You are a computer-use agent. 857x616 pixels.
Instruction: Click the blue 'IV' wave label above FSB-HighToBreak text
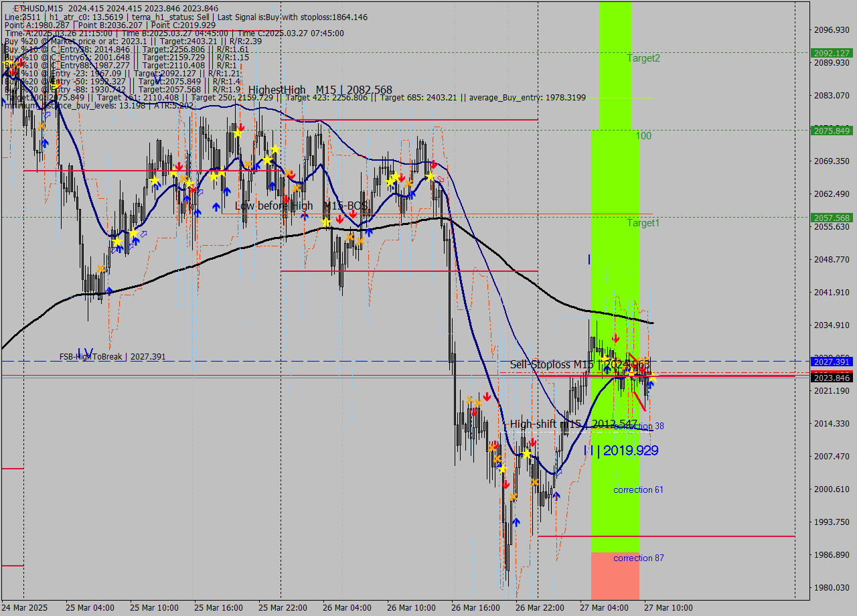click(85, 353)
